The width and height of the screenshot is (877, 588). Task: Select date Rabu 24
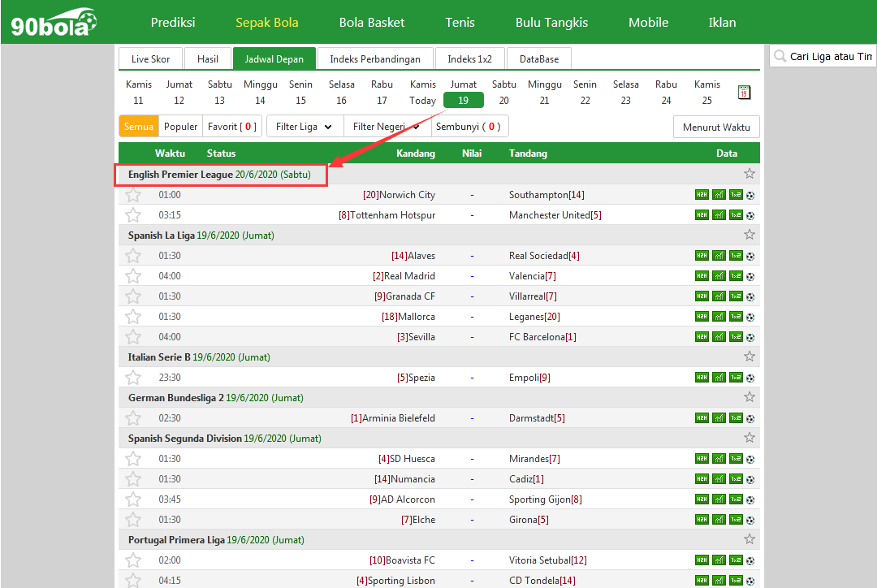(666, 93)
